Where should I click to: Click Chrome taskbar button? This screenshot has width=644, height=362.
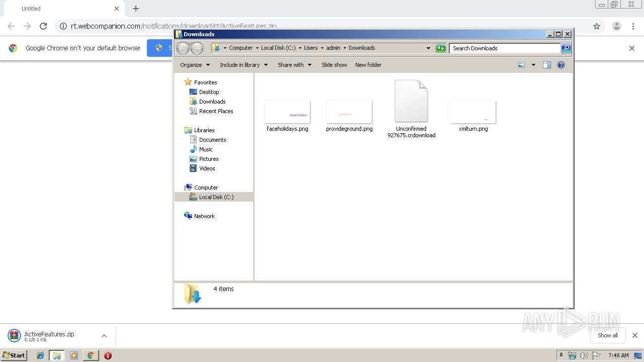(x=91, y=355)
